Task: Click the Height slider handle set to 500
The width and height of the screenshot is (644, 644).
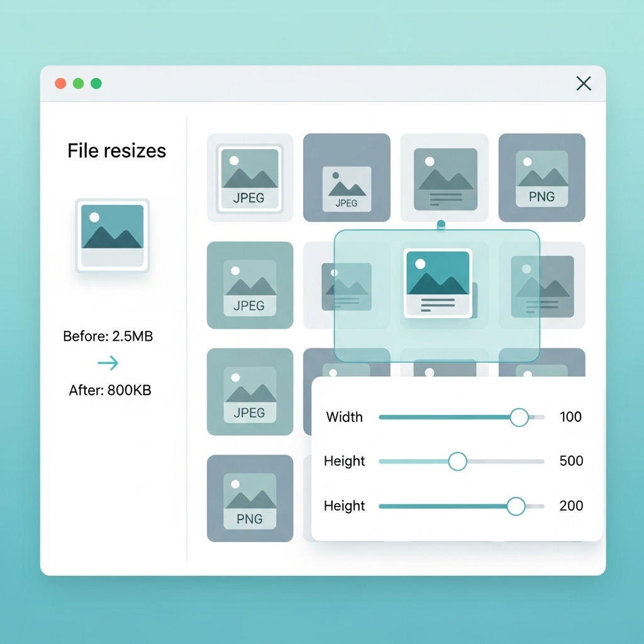Action: pyautogui.click(x=457, y=461)
